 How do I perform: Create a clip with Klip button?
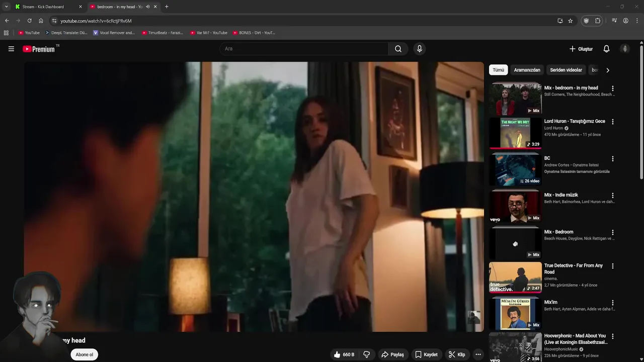tap(457, 354)
